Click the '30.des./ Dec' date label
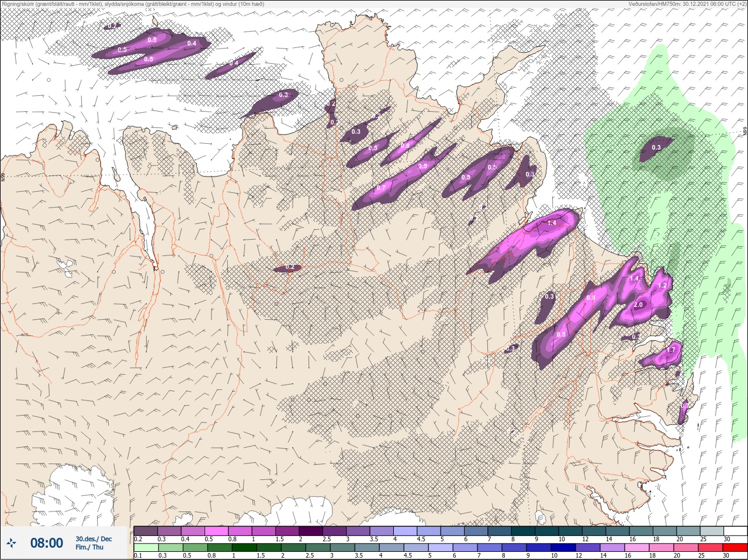The image size is (748, 560). coord(93,539)
